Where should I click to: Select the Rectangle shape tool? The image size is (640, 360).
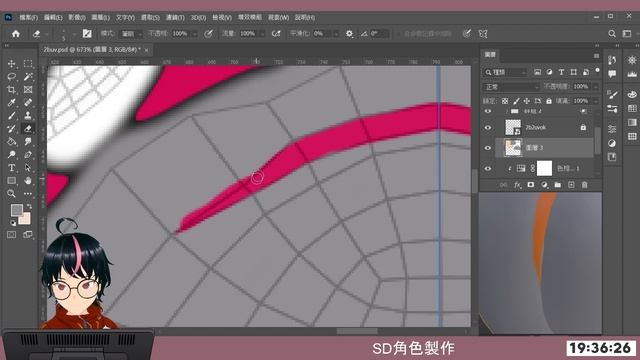[11, 180]
